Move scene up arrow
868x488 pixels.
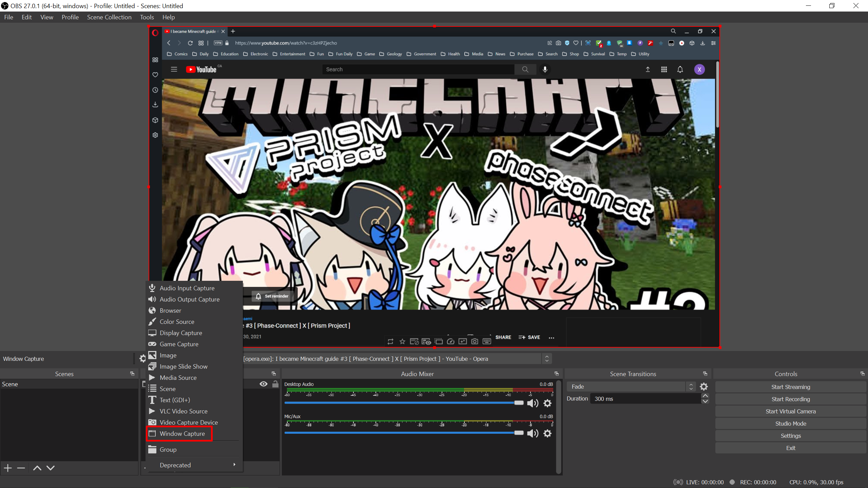(37, 468)
